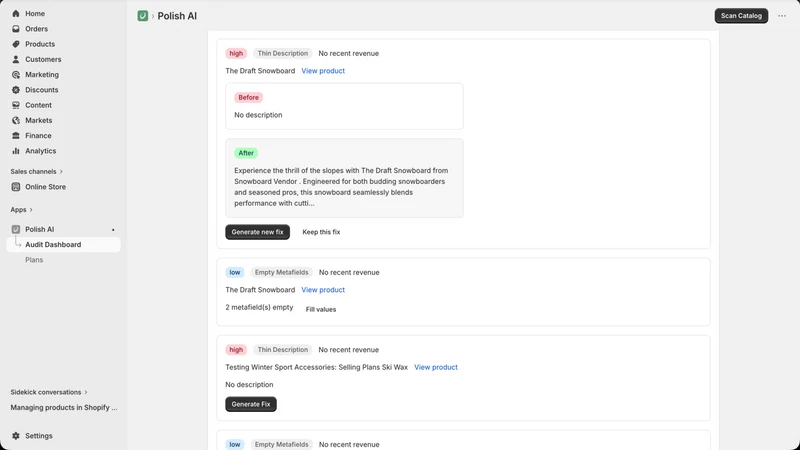Screen dimensions: 800x450
Task: Click Generate new fix button
Action: click(x=258, y=232)
